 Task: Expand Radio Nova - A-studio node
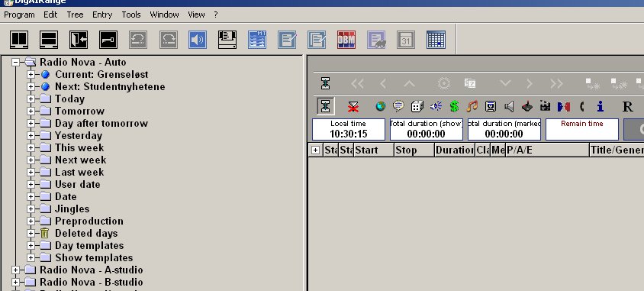[x=15, y=270]
